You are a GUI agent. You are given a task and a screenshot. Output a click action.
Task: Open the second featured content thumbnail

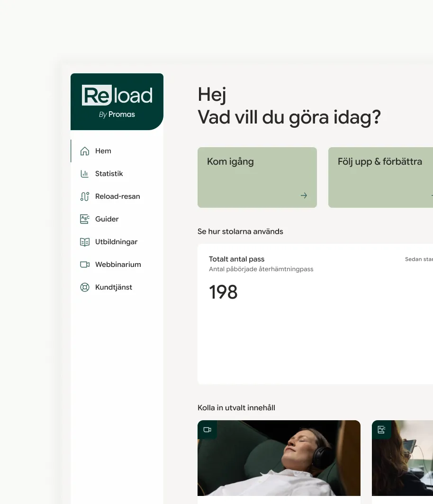(402, 458)
